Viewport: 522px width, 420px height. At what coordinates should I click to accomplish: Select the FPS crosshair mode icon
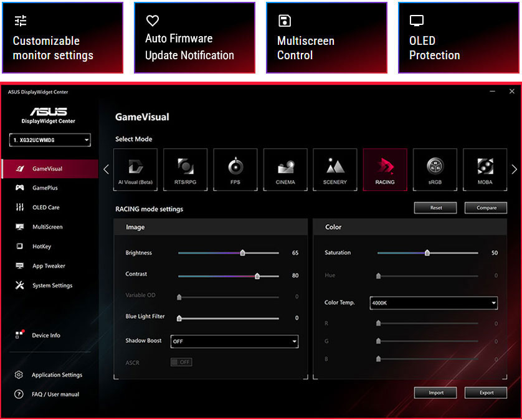(x=235, y=169)
